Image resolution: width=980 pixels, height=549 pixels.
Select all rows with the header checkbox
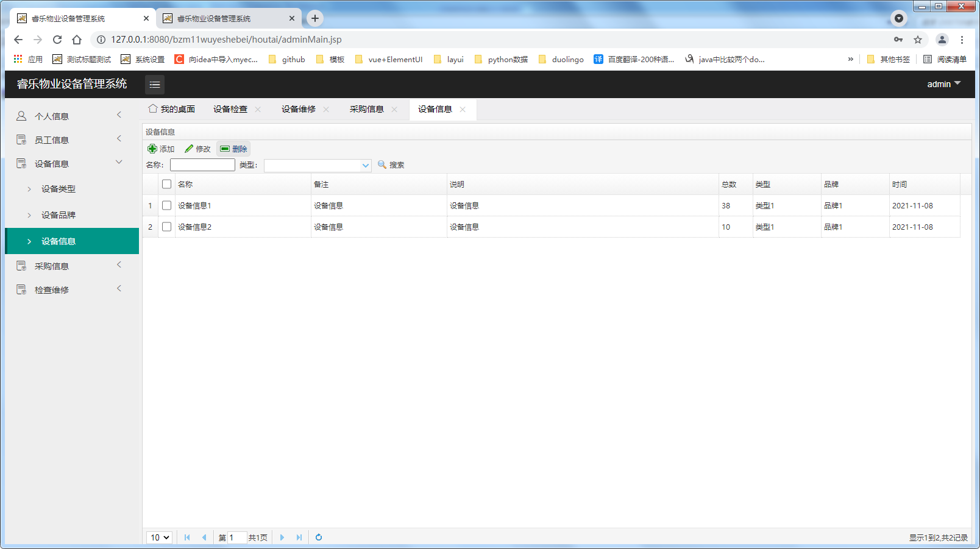point(167,184)
